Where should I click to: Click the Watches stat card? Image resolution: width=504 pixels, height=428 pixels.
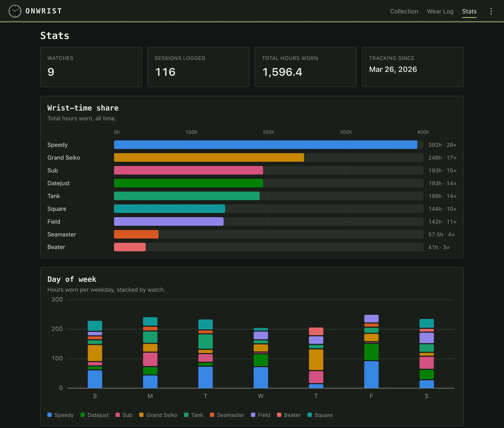(91, 67)
